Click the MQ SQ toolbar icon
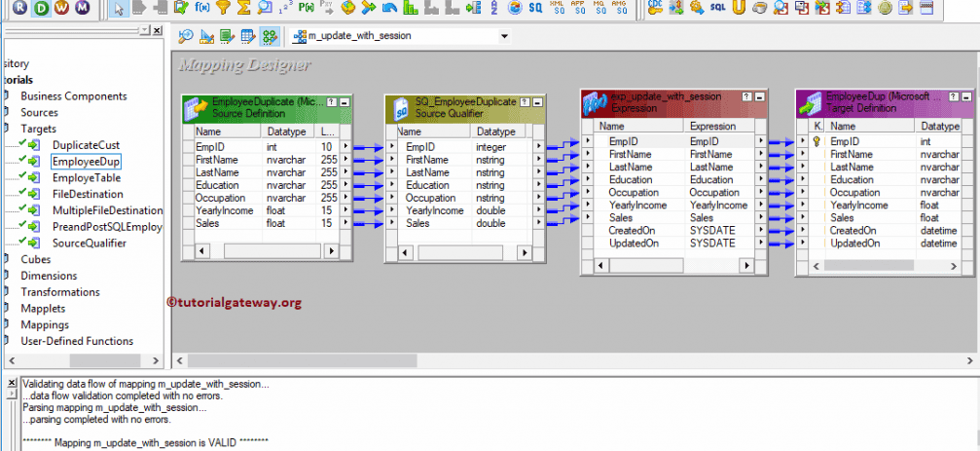This screenshot has height=451, width=980. [599, 8]
